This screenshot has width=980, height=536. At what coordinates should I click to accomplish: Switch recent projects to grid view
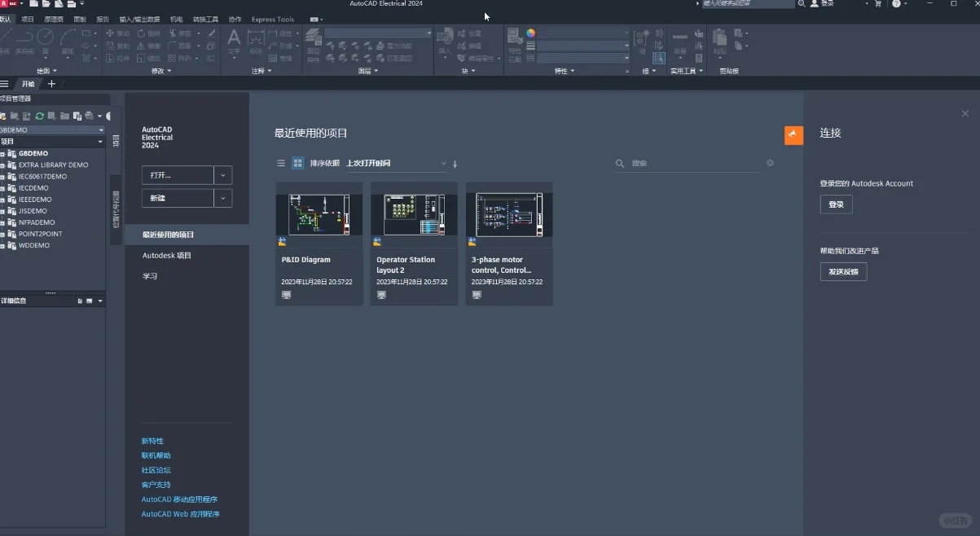point(297,163)
